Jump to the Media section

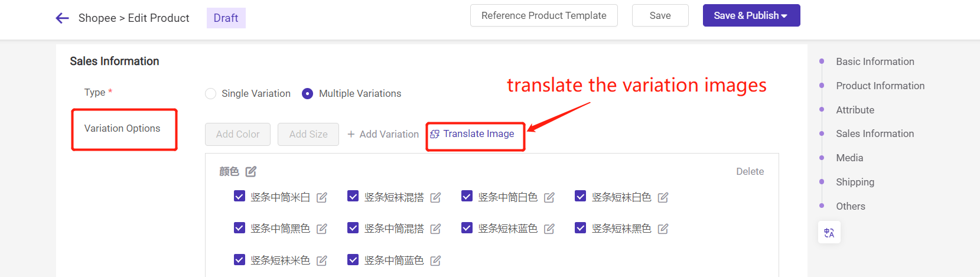(x=849, y=158)
